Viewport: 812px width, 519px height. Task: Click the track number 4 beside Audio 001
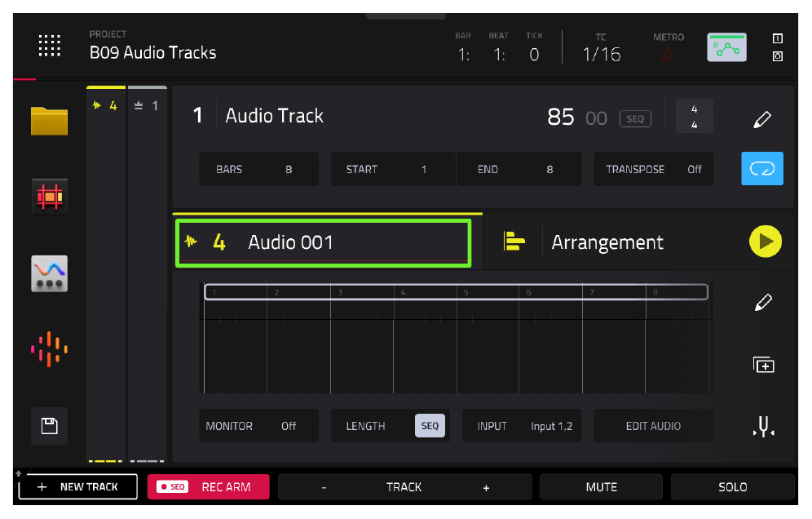point(219,242)
